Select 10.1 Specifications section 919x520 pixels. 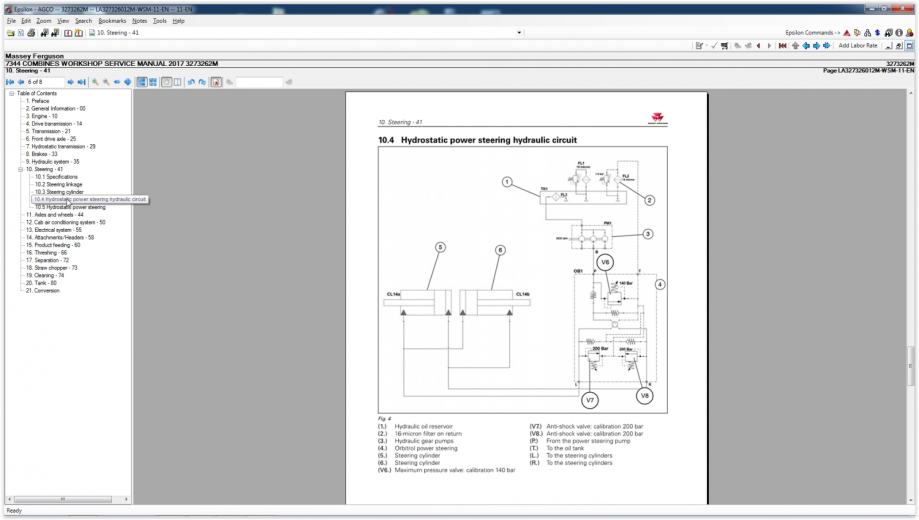pos(56,177)
